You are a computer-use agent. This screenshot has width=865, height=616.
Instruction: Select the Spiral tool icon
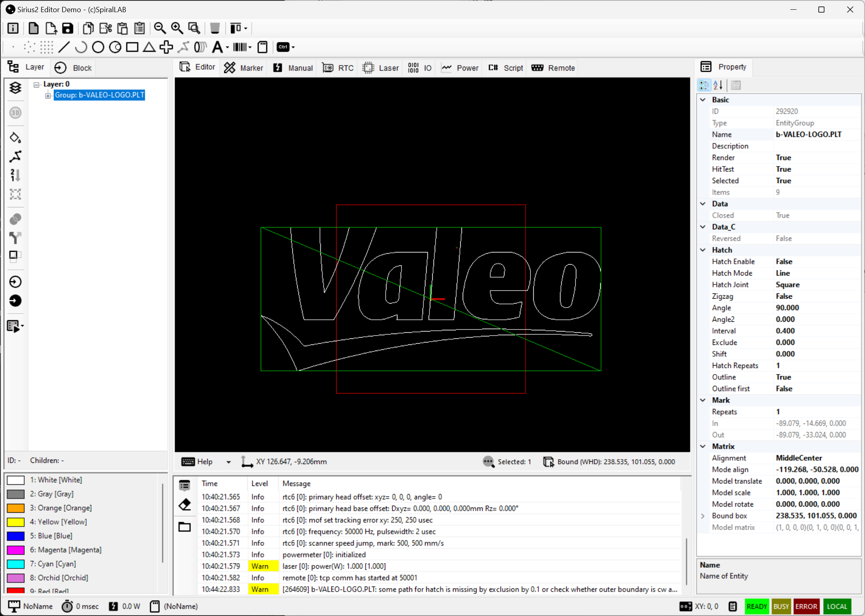click(x=200, y=47)
